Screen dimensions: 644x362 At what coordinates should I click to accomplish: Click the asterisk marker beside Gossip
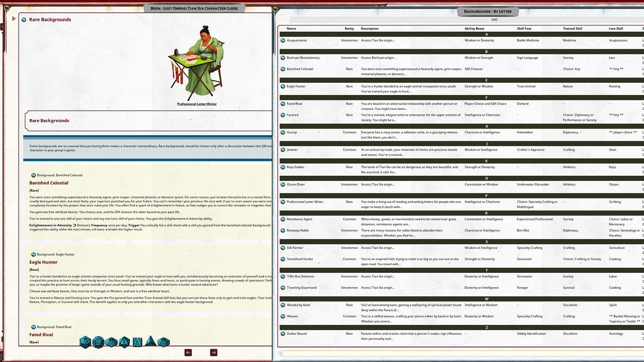pos(318,132)
